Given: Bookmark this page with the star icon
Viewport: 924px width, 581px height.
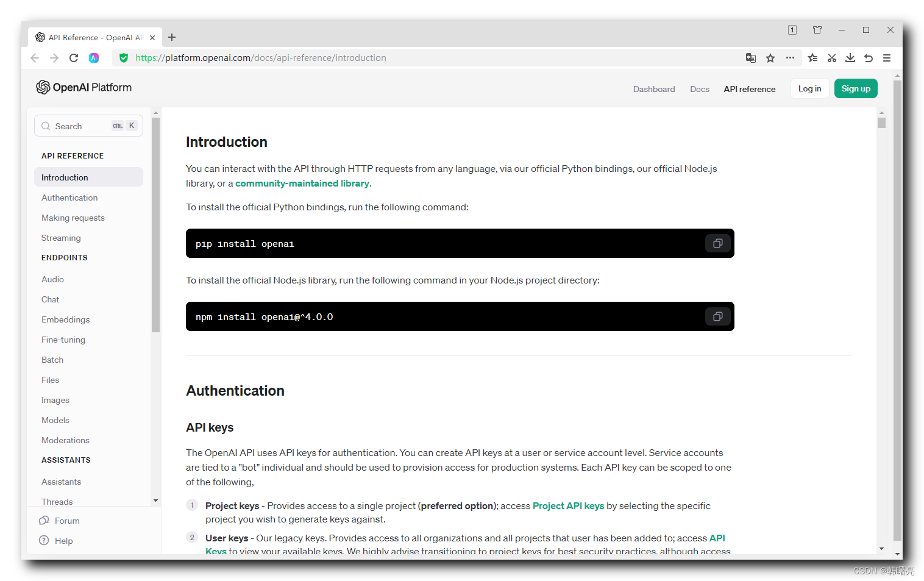Looking at the screenshot, I should (x=770, y=58).
